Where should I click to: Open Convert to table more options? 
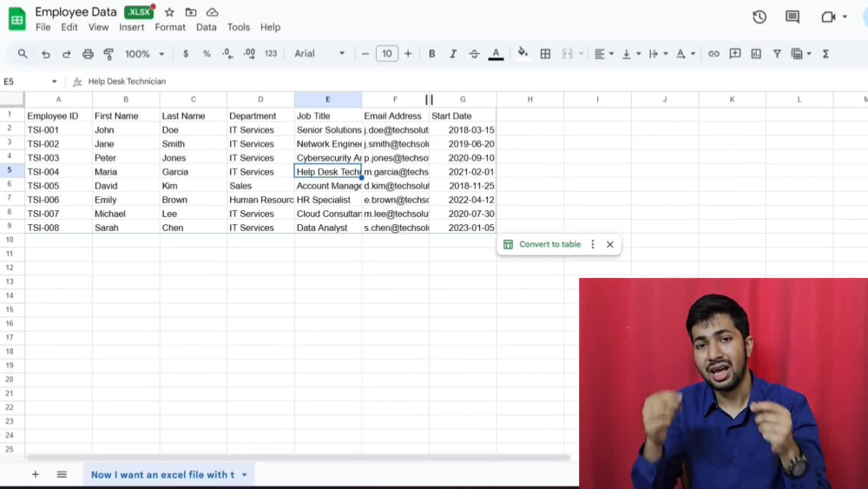point(592,244)
